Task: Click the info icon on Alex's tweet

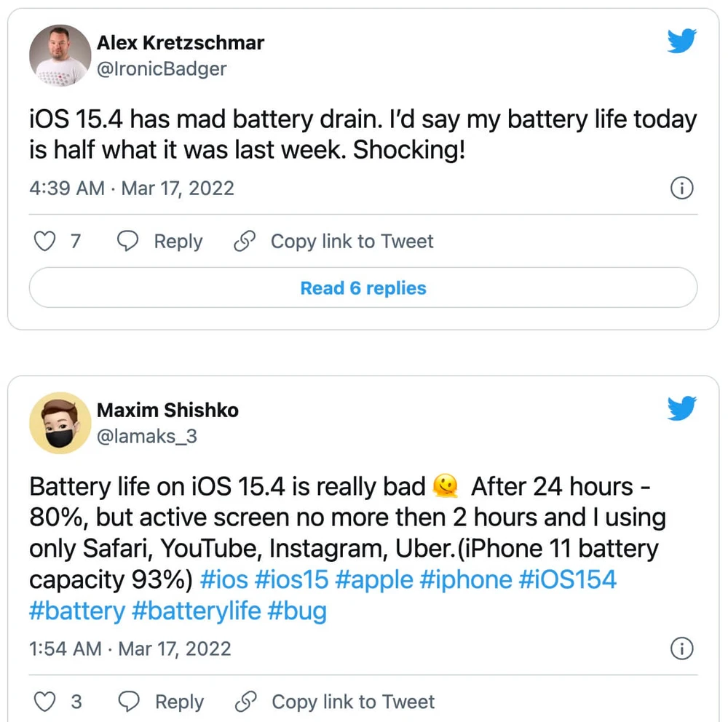Action: (x=681, y=188)
